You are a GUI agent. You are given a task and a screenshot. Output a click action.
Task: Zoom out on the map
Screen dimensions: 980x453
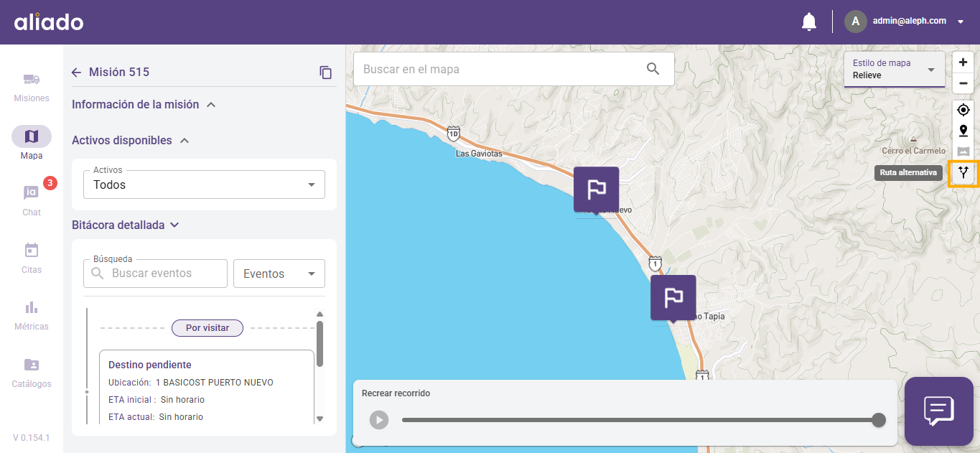tap(963, 83)
